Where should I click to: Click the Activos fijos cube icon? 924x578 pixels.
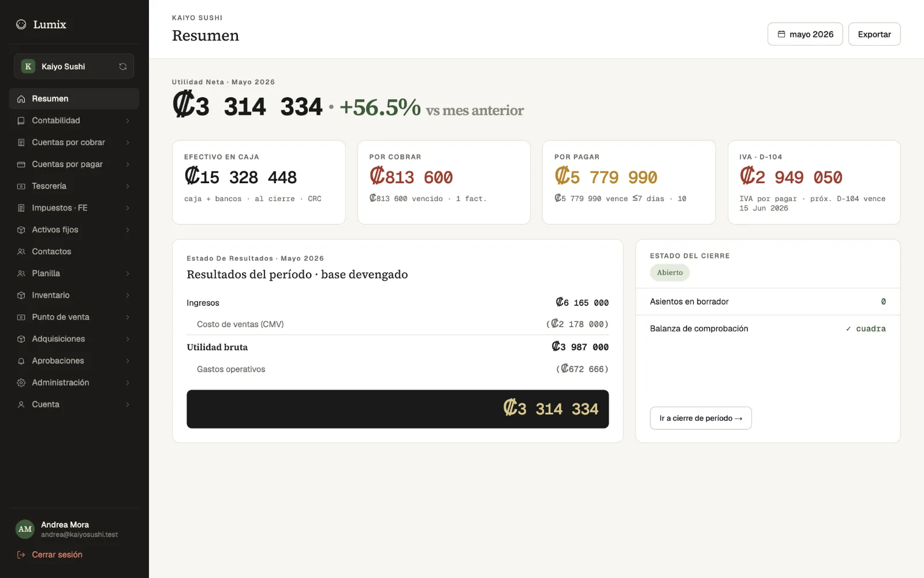pos(21,230)
